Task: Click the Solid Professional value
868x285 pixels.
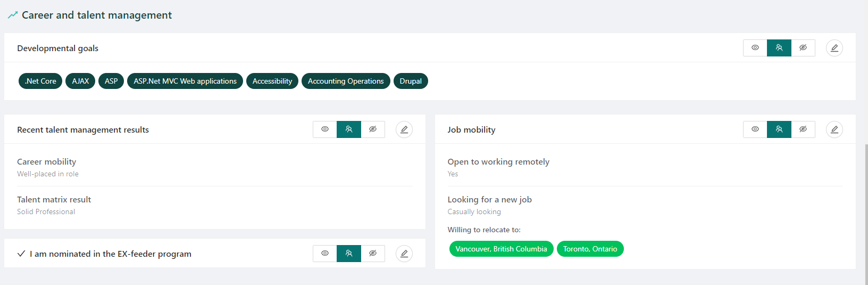Action: point(46,211)
